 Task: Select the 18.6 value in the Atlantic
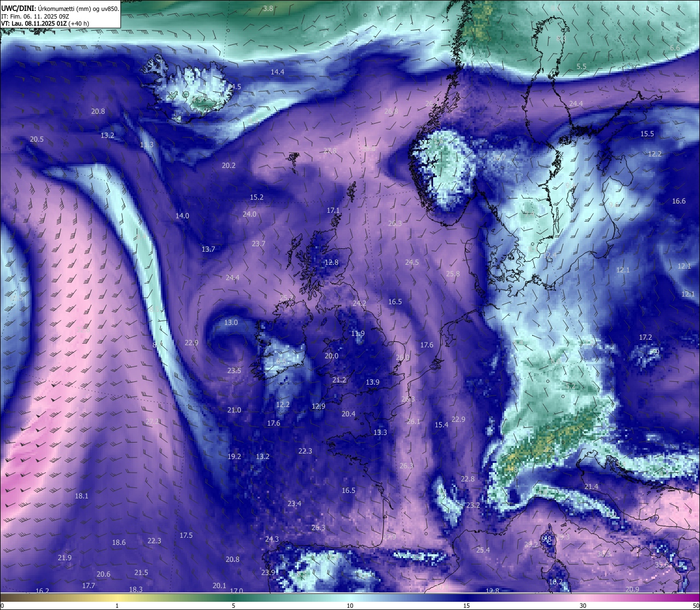click(119, 543)
